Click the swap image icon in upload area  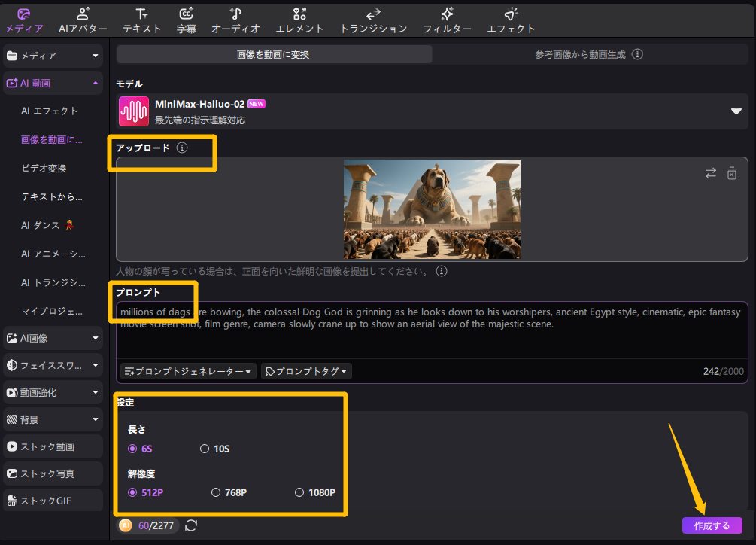710,173
